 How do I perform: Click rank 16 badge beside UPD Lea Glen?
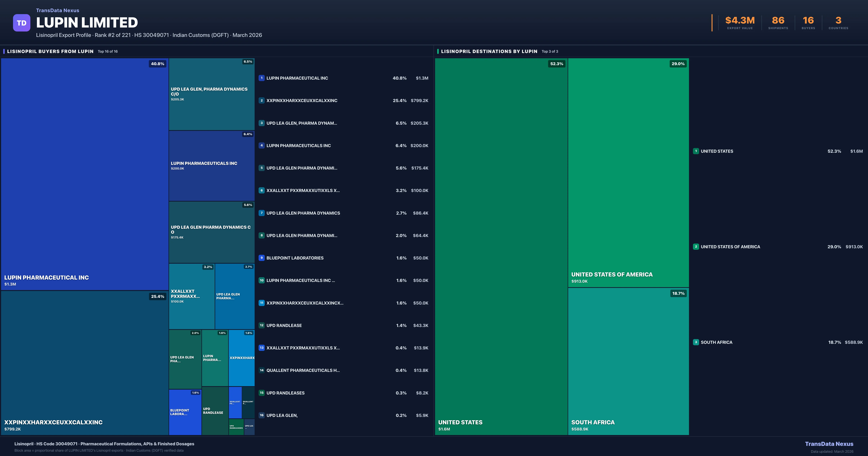coord(261,415)
